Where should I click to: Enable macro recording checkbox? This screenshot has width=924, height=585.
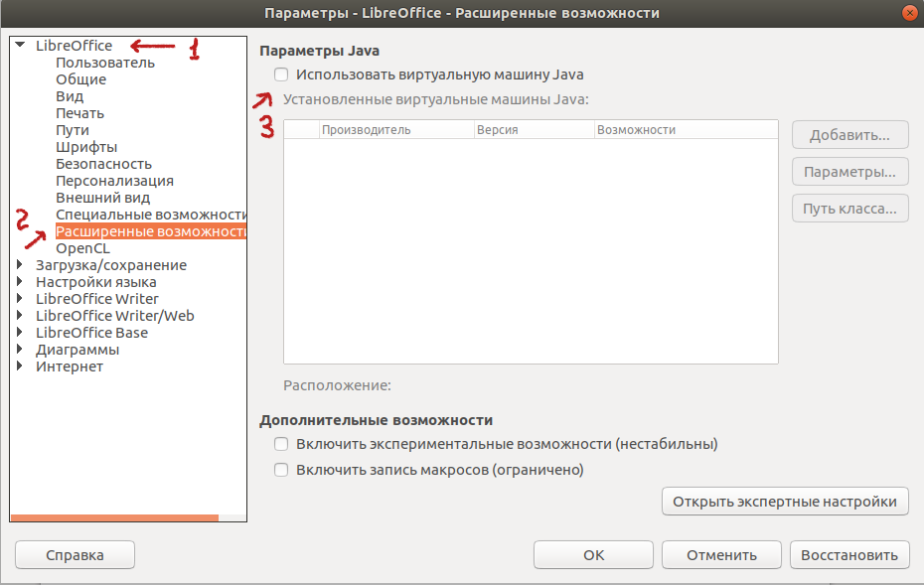click(281, 470)
